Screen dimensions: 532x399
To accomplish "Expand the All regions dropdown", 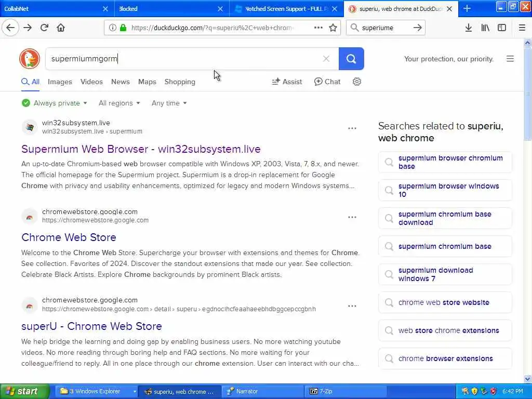I will tap(119, 103).
